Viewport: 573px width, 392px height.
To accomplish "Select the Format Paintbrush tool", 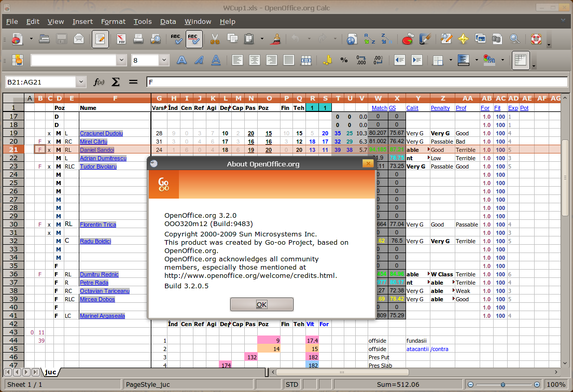I will (277, 39).
